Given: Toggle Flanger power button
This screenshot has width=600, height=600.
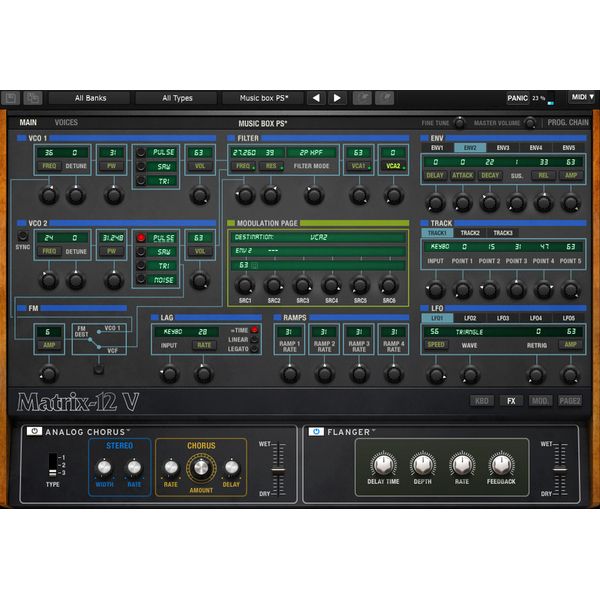Looking at the screenshot, I should point(316,432).
